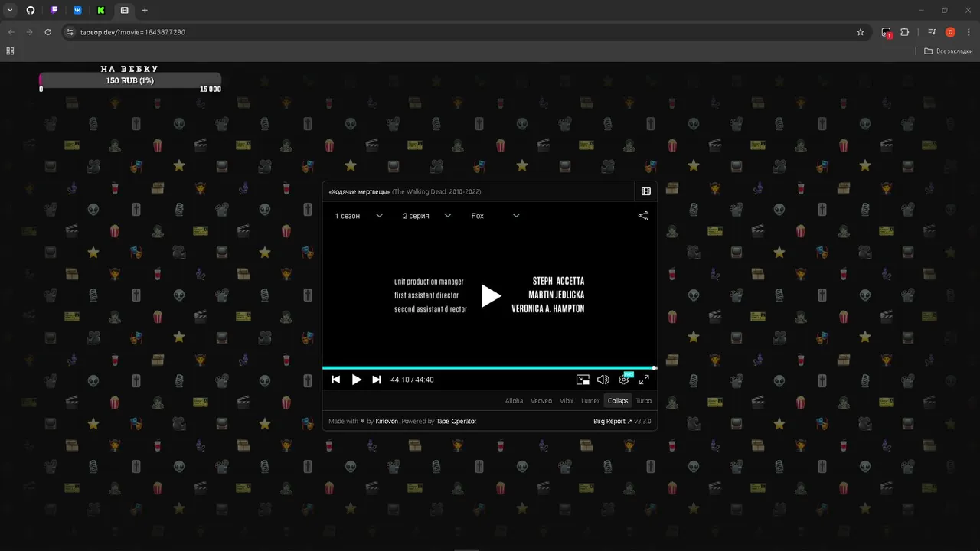980x551 pixels.
Task: Open the apps grid in the bookmarks bar
Action: [x=10, y=51]
